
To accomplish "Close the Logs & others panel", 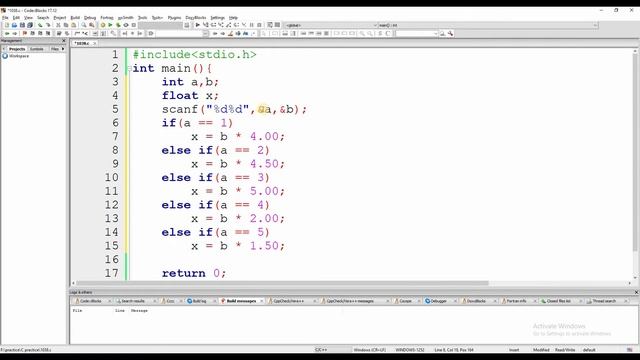I will (x=636, y=292).
